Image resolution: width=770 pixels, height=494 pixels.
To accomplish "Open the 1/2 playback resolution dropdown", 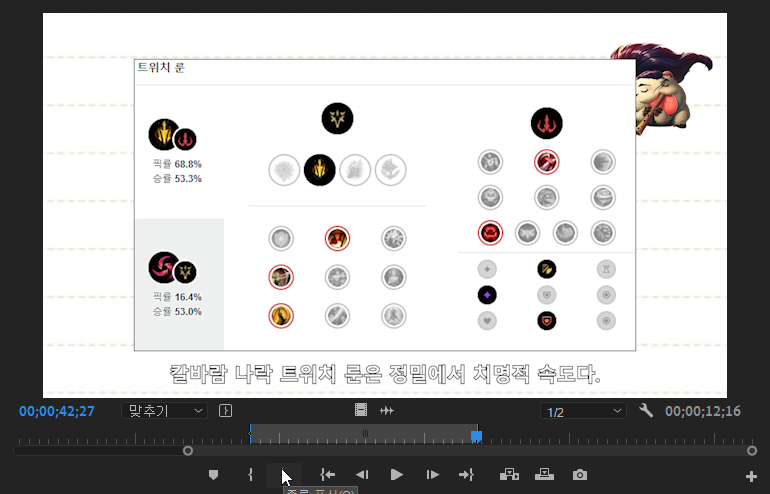I will pos(583,412).
